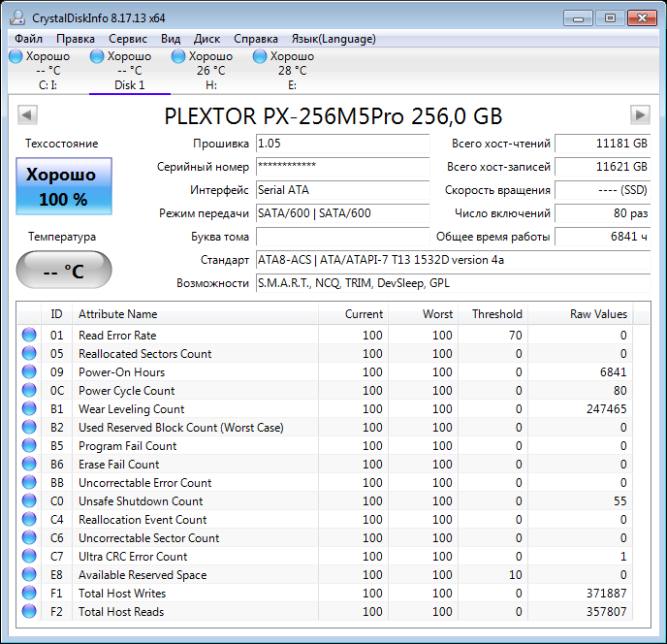The width and height of the screenshot is (667, 644).
Task: Go to next disk with right arrow
Action: 640,114
